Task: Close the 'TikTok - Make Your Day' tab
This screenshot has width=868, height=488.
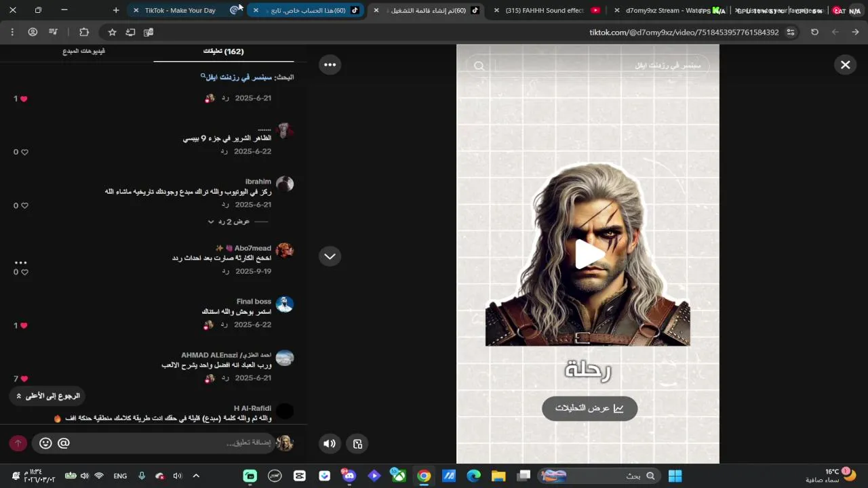Action: (136, 10)
